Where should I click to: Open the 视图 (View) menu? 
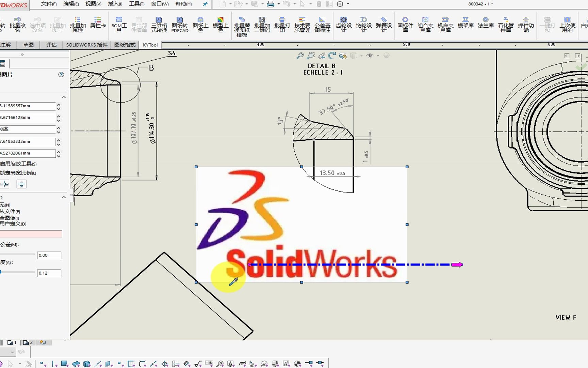(x=93, y=4)
